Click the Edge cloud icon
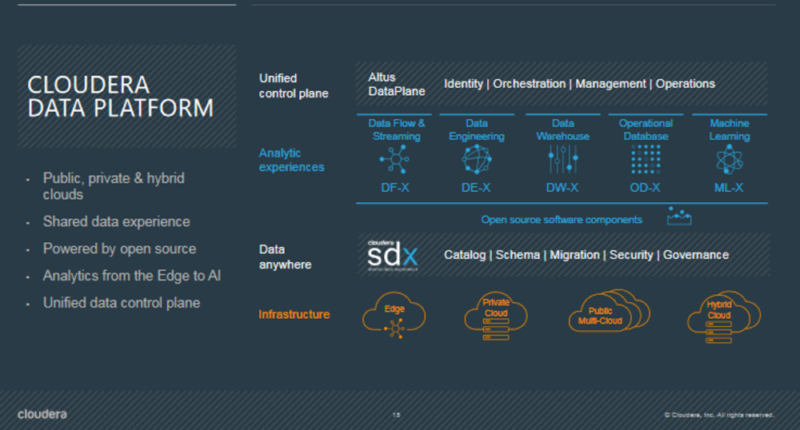The height and width of the screenshot is (430, 800). click(394, 315)
